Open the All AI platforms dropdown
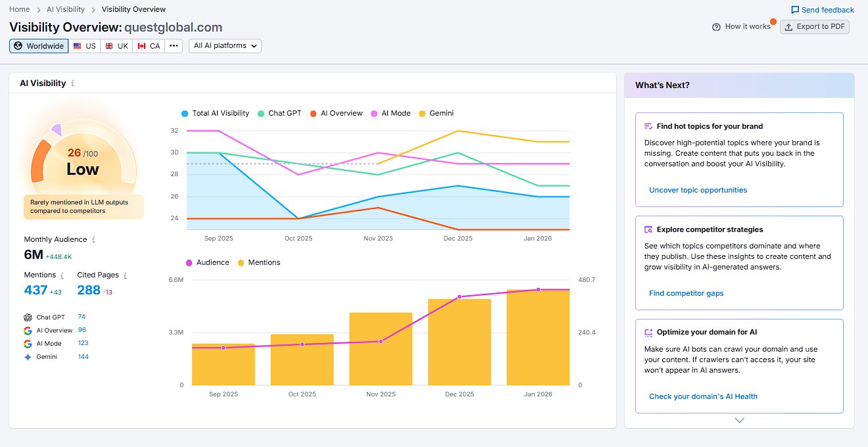Viewport: 868px width, 447px height. pyautogui.click(x=225, y=46)
